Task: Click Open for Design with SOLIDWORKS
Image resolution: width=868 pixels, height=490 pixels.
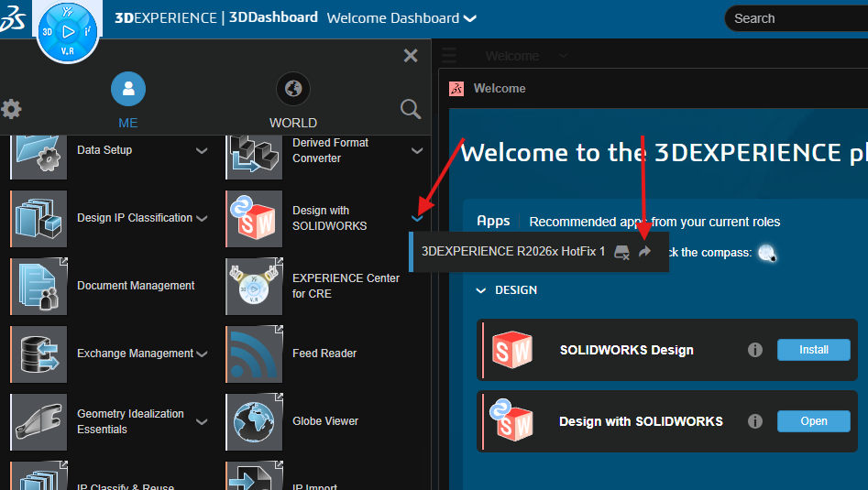Action: pos(813,421)
